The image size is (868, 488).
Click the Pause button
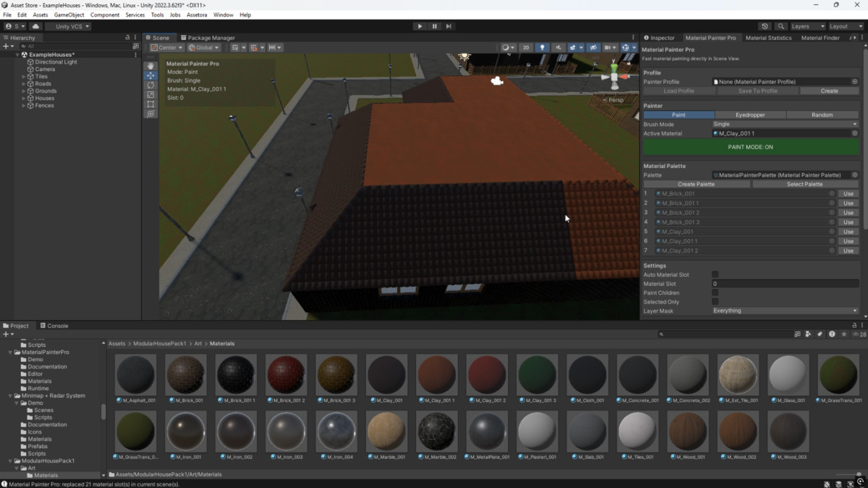(x=434, y=26)
